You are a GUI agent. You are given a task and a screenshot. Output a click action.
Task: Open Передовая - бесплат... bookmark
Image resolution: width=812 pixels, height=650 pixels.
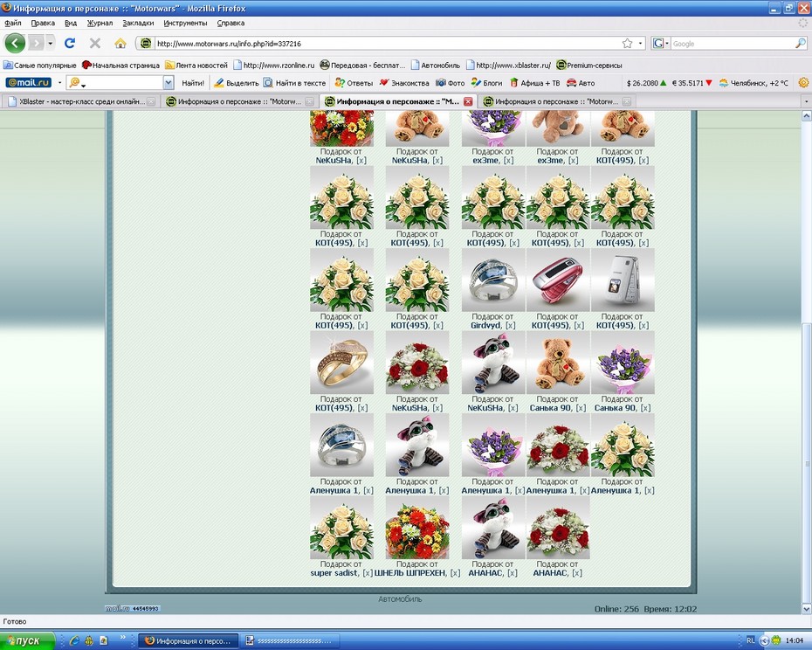(362, 66)
